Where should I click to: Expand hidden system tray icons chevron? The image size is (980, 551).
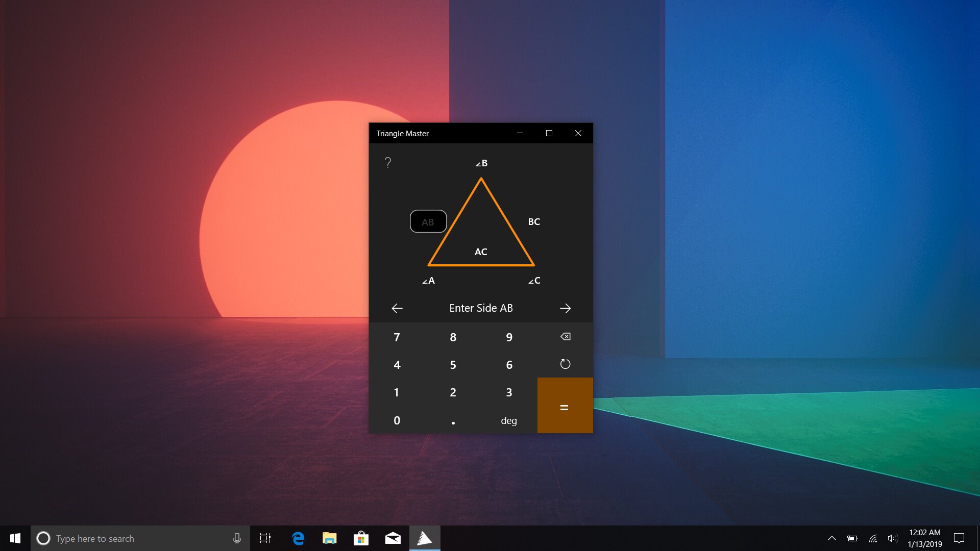click(831, 538)
